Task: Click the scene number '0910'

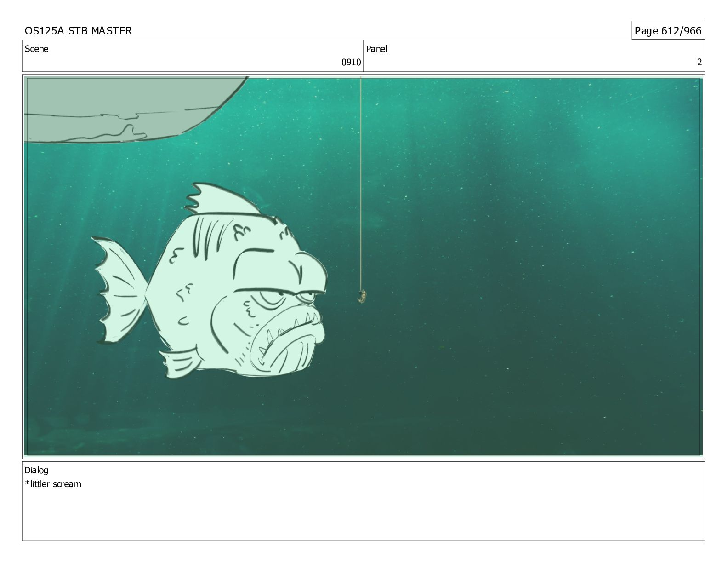Action: click(351, 63)
